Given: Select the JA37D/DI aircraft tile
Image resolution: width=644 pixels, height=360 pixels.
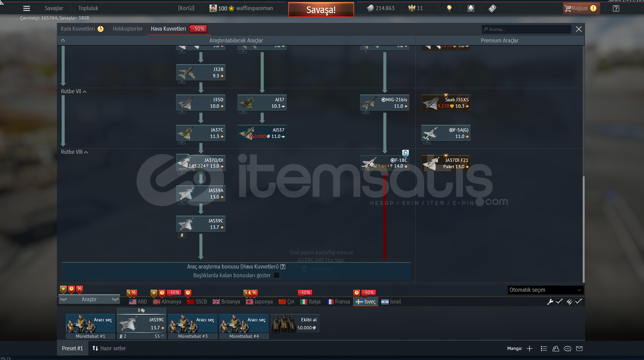Looking at the screenshot, I should pos(201,163).
